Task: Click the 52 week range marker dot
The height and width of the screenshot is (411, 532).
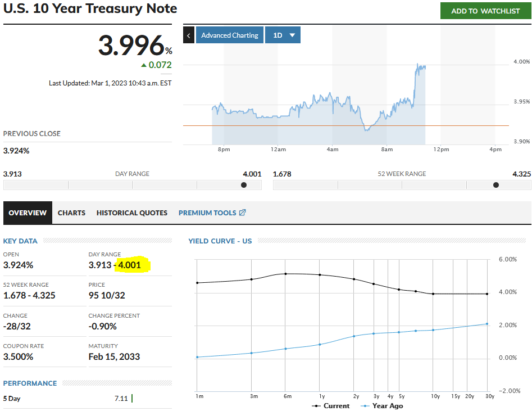Action: (x=496, y=185)
